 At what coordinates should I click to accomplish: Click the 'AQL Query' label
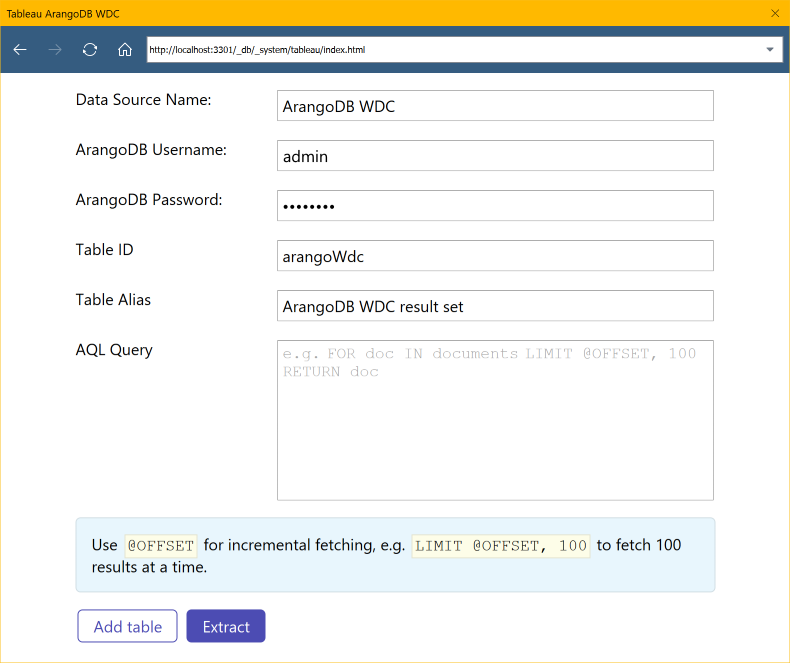pos(114,350)
